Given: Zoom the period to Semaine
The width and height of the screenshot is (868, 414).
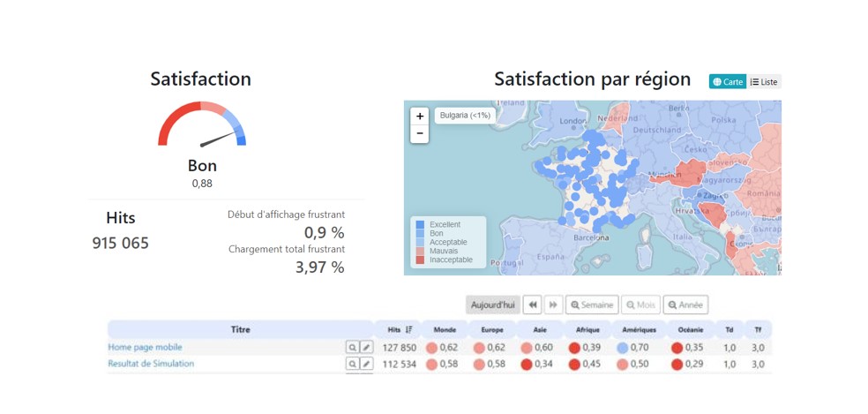Looking at the screenshot, I should (592, 305).
